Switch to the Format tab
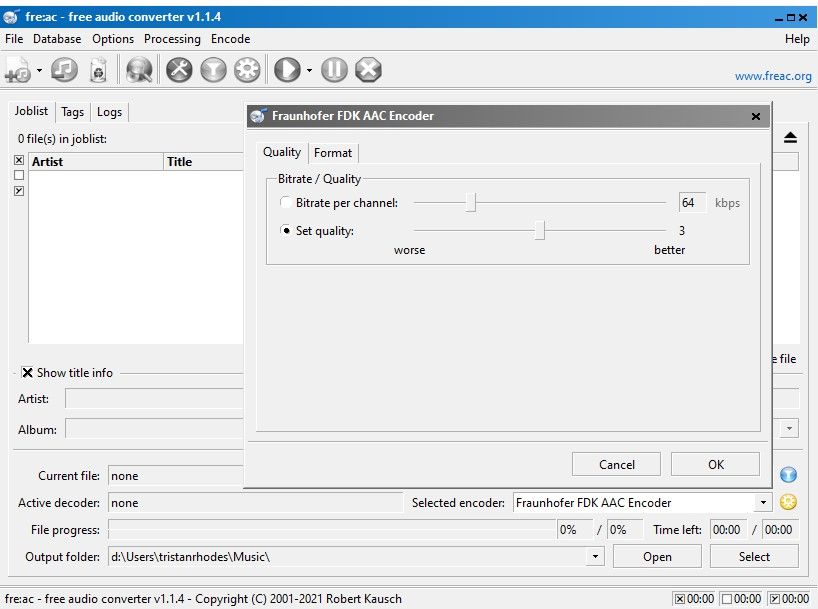 point(332,153)
